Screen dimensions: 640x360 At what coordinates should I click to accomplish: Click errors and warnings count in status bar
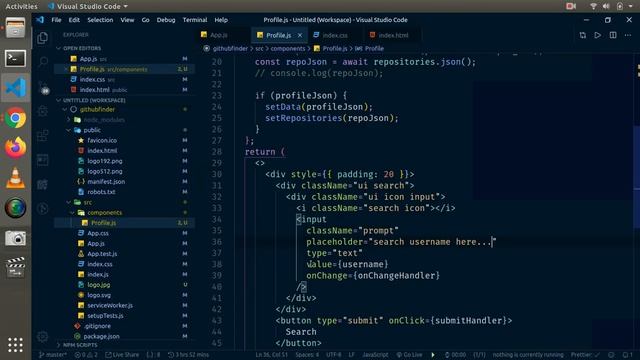(86, 355)
